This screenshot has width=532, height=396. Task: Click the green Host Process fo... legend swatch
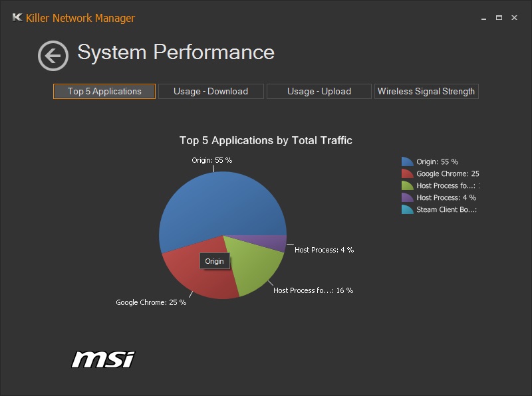pos(407,185)
